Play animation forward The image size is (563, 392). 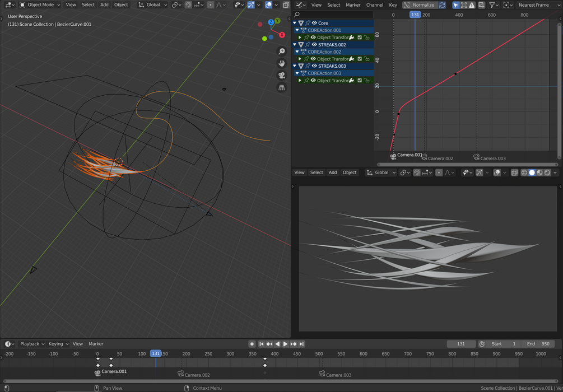click(x=286, y=344)
